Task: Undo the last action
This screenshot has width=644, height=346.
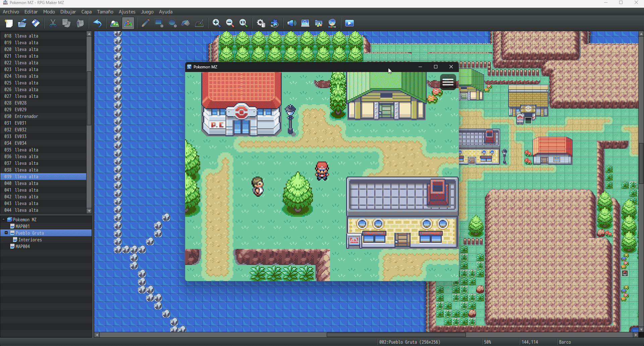Action: click(x=97, y=23)
